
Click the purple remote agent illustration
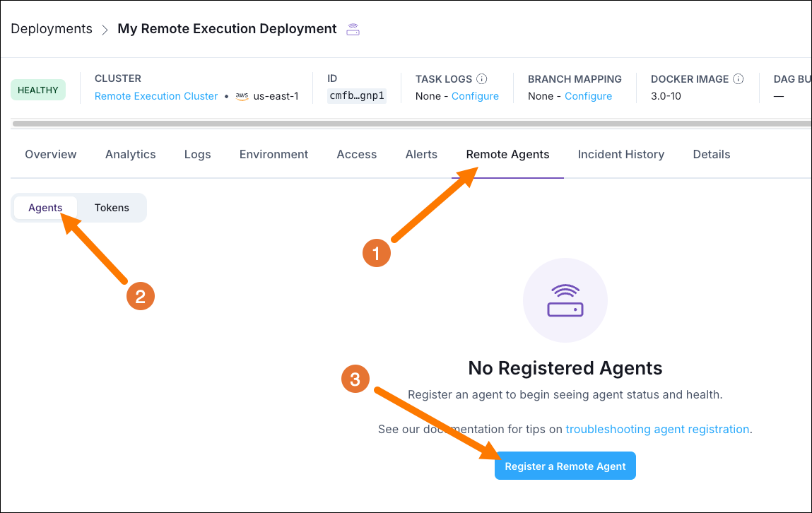565,300
